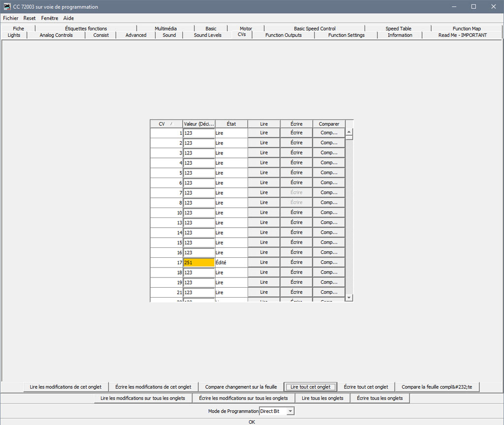Image resolution: width=504 pixels, height=425 pixels.
Task: Click Écrire tout cet onglet button
Action: pos(366,387)
